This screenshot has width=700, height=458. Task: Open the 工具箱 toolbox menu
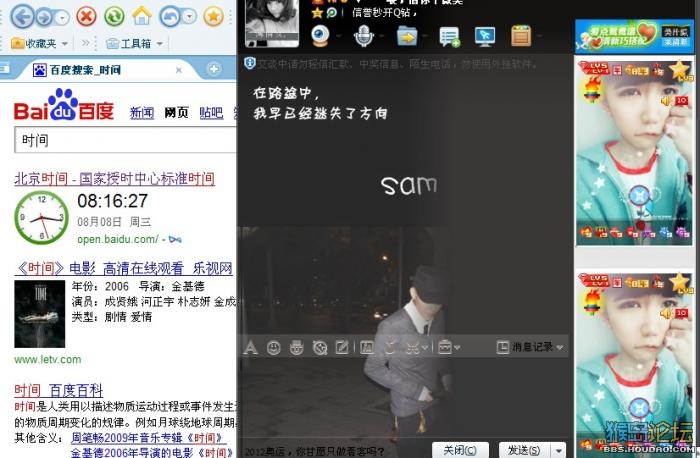coord(129,43)
